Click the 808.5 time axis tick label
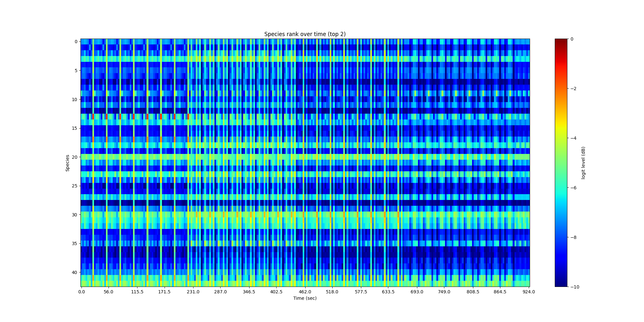The width and height of the screenshot is (644, 322). [473, 292]
